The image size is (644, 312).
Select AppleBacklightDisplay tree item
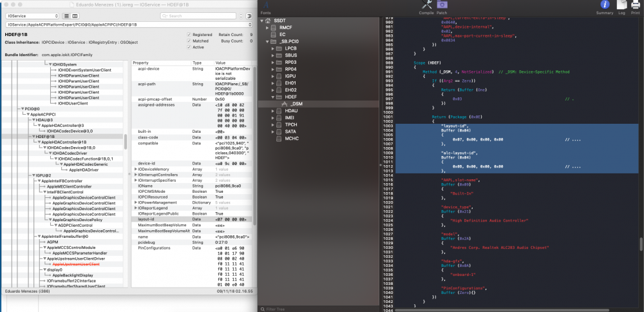tap(73, 275)
